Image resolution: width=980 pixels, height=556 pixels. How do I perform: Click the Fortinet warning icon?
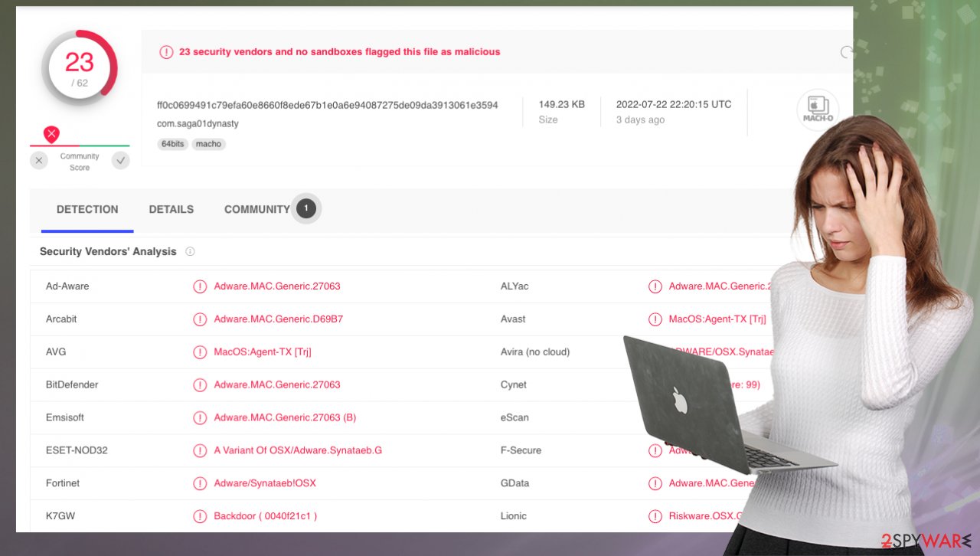200,483
